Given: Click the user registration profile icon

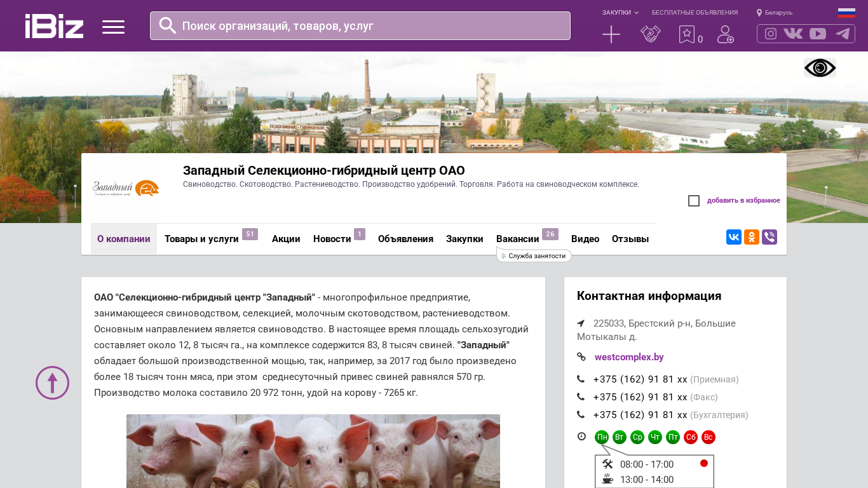Looking at the screenshot, I should 726,34.
